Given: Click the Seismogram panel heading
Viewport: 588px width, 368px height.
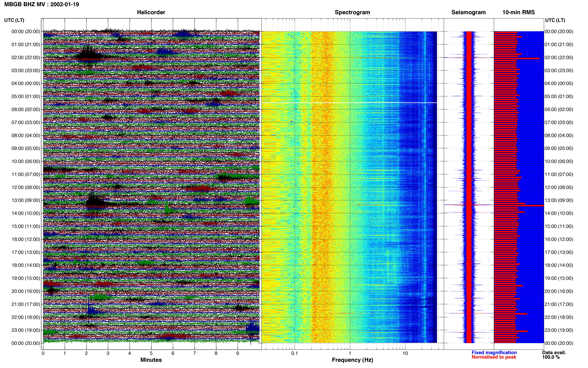Looking at the screenshot, I should coord(468,12).
